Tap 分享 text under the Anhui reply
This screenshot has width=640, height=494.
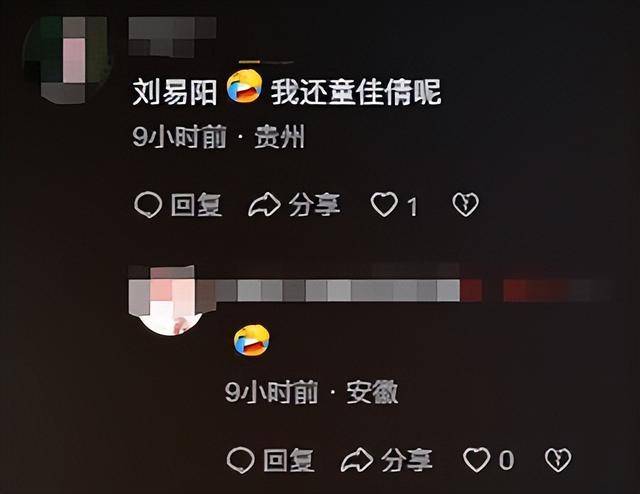[x=407, y=460]
